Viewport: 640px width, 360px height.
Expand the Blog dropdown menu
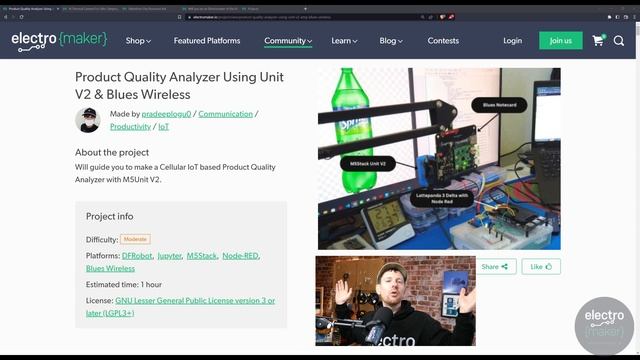tap(391, 41)
